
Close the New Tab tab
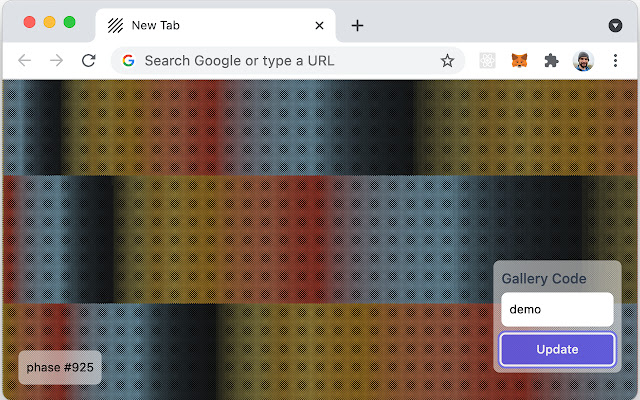(x=319, y=26)
